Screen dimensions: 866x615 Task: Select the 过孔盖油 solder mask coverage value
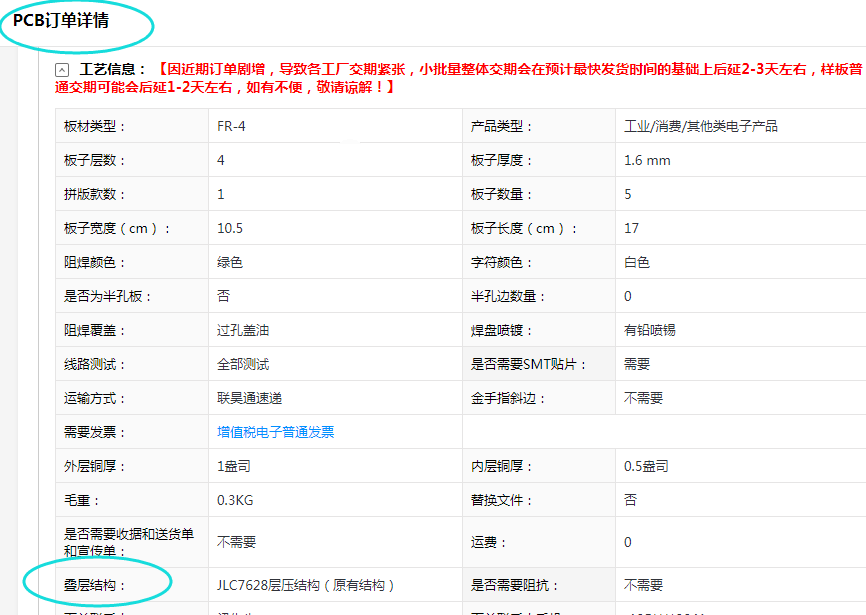243,330
